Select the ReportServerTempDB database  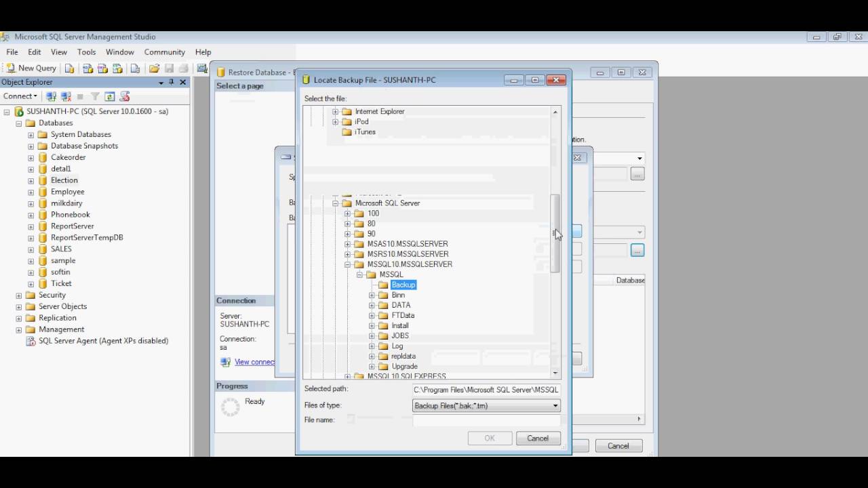87,238
